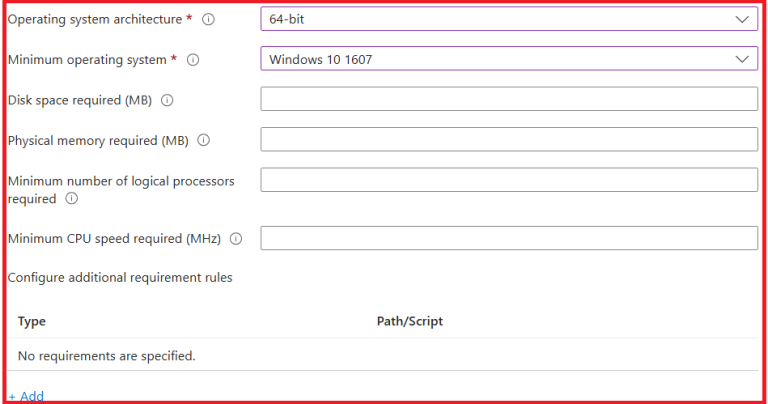The height and width of the screenshot is (404, 768).
Task: Click the 'Disk space required (MB)' label
Action: pyautogui.click(x=80, y=100)
